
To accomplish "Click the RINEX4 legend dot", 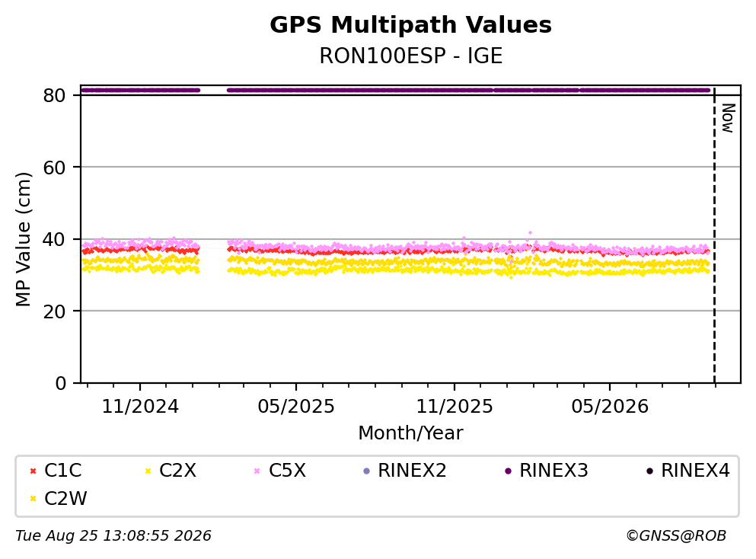I will (649, 471).
